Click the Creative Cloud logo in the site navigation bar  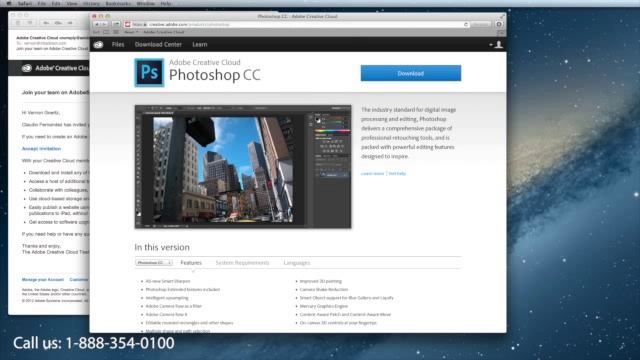[x=98, y=44]
